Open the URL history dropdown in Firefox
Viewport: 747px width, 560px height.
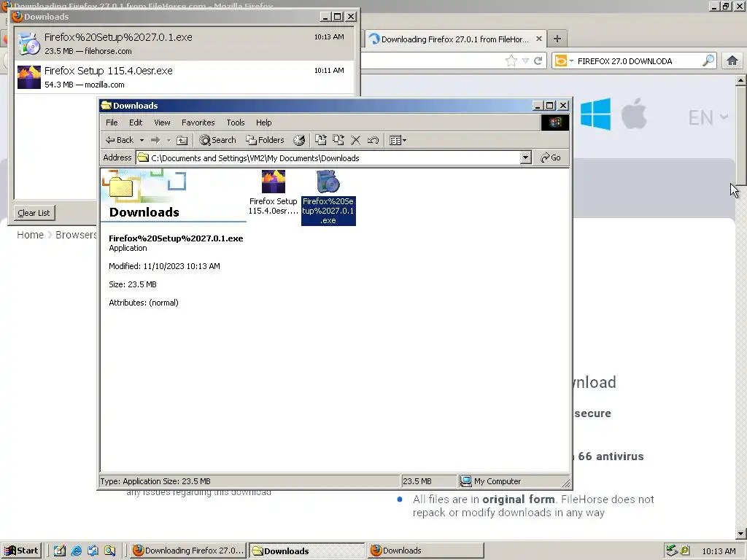525,61
